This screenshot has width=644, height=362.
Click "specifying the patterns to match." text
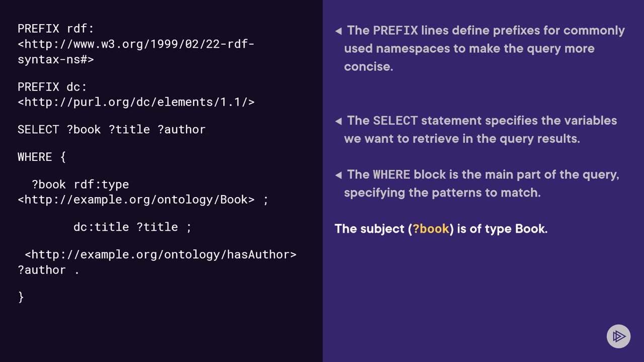(442, 193)
